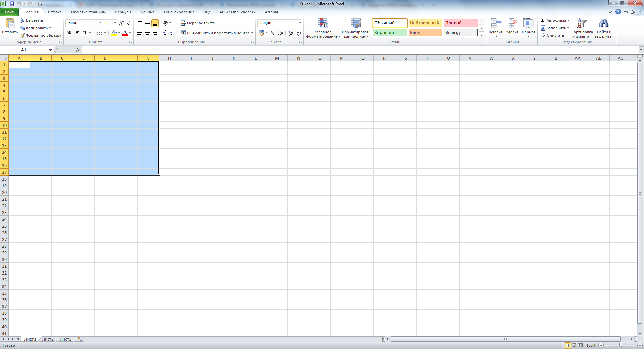644x349 pixels.
Task: Click the Delete cells (Удалить) icon
Action: 513,23
